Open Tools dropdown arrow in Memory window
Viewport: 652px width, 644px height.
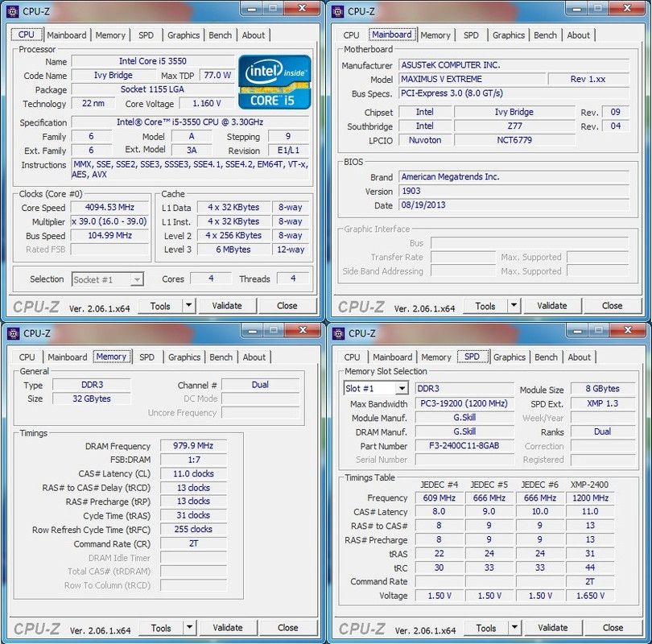tap(190, 627)
